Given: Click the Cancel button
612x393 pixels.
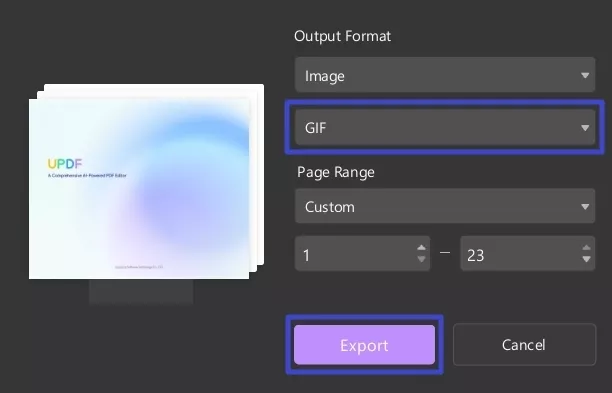Looking at the screenshot, I should click(524, 345).
